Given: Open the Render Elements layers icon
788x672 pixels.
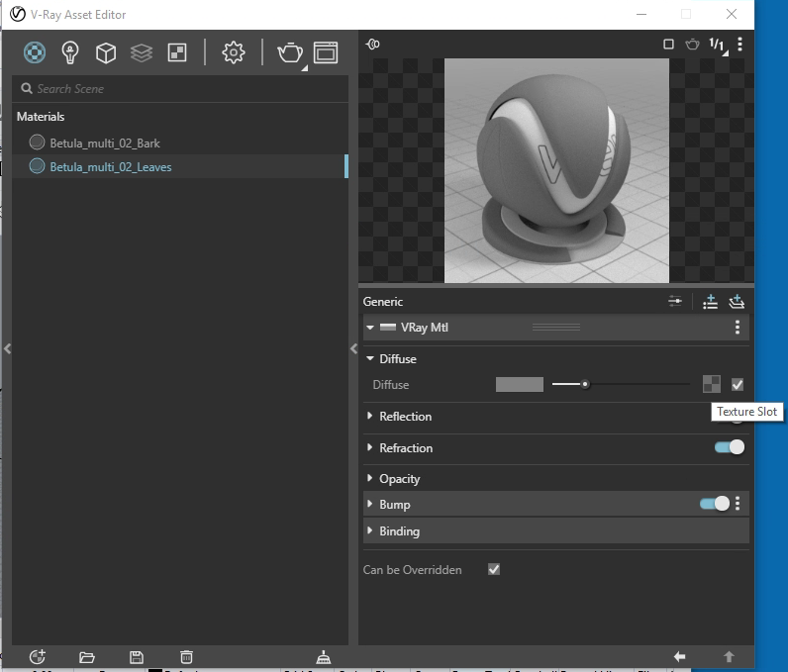Looking at the screenshot, I should point(141,52).
